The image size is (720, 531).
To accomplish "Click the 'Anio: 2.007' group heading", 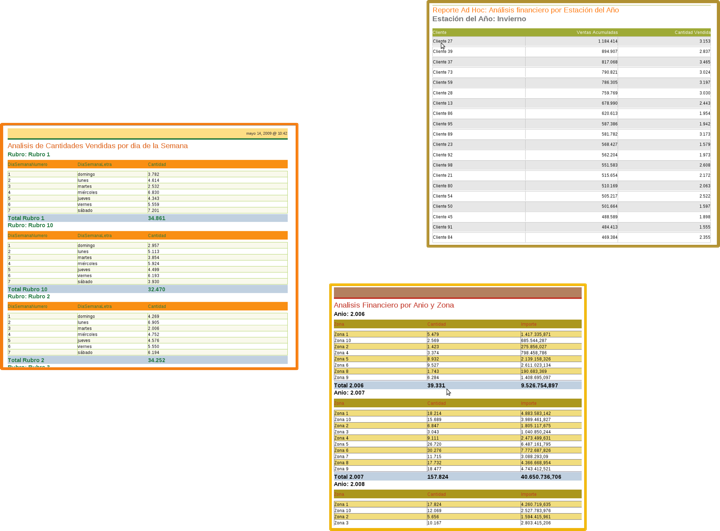I will [350, 393].
